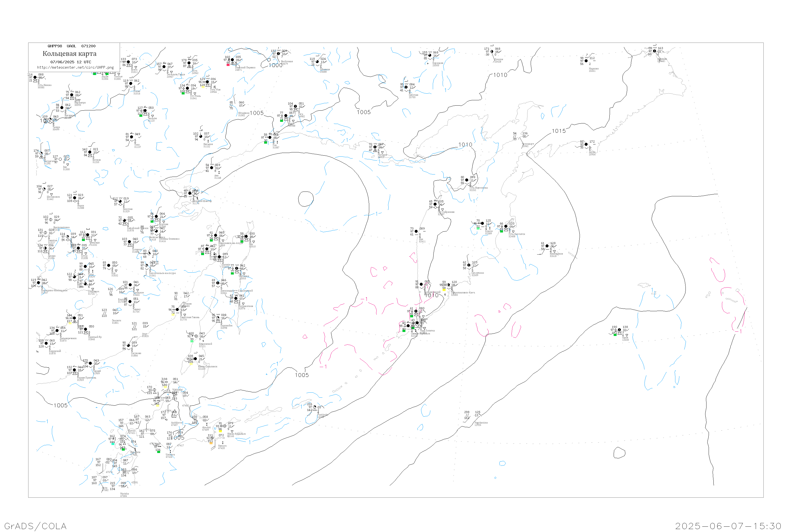Click the yellow square at Петропавловск-Камч. station
This screenshot has height=532, width=798.
(444, 290)
